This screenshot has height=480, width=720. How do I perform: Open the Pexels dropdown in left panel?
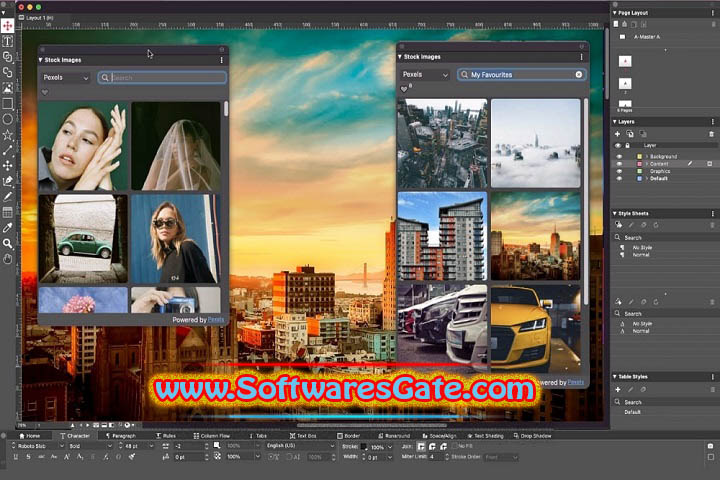[x=65, y=78]
